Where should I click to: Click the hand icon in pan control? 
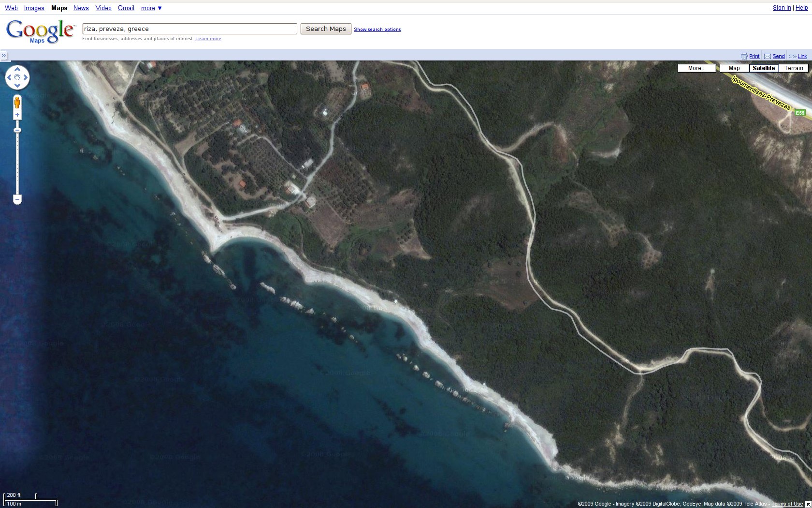tap(17, 77)
